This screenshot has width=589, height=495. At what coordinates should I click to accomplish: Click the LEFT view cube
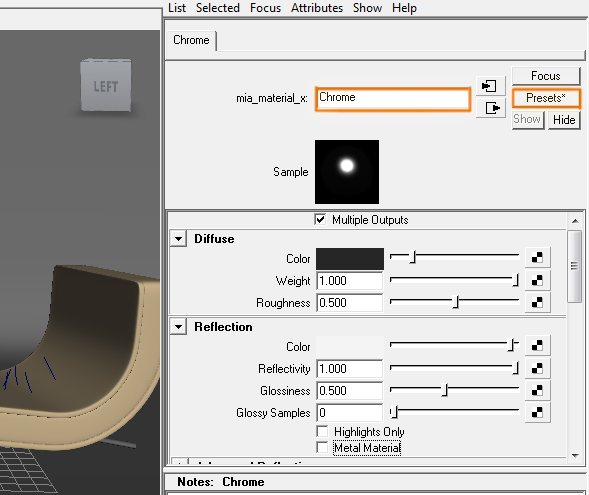(x=106, y=85)
